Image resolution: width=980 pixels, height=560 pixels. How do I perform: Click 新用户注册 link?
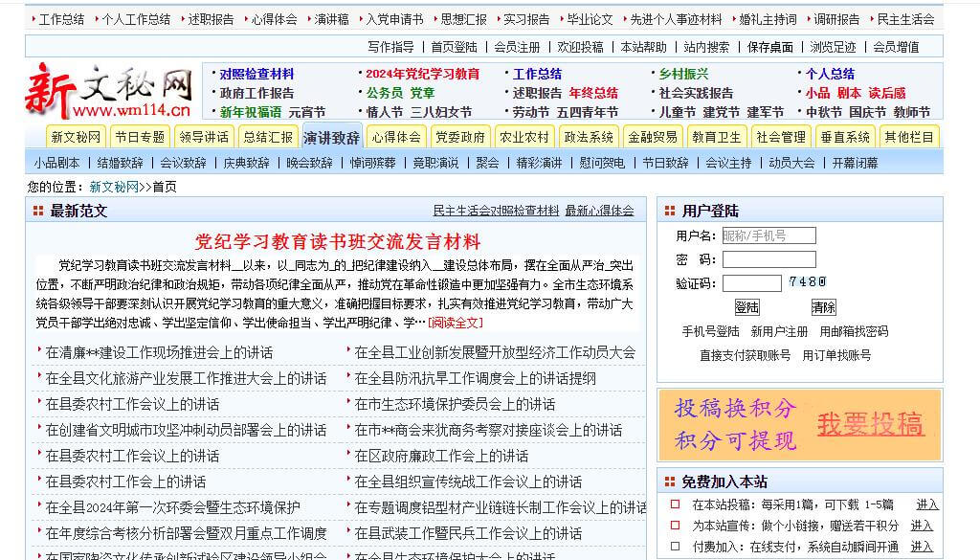(779, 331)
